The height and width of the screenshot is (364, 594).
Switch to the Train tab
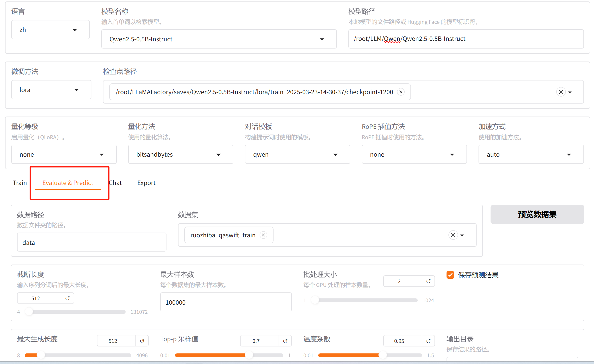20,183
